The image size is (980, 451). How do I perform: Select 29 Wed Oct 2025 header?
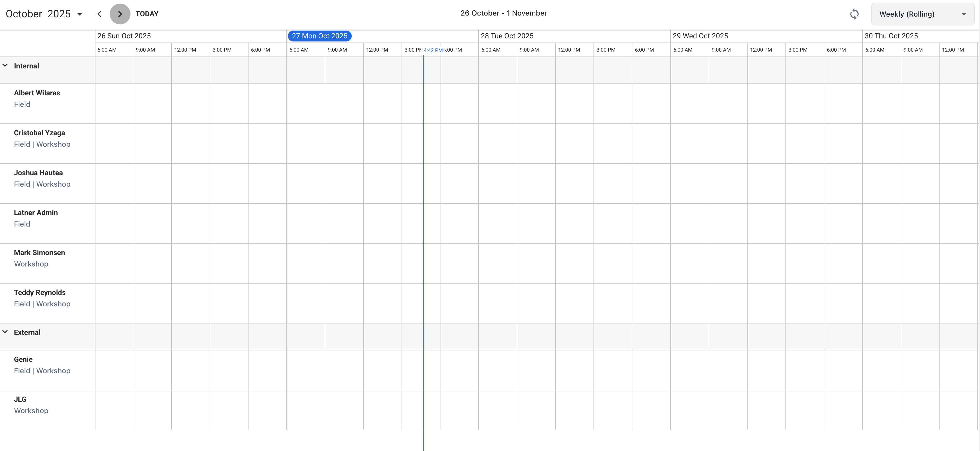tap(700, 36)
